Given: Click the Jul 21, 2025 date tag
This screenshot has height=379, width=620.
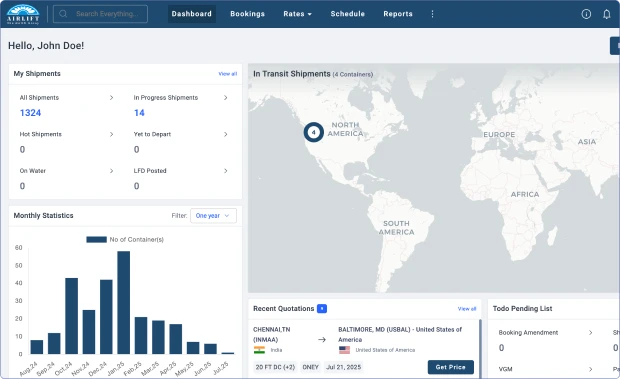Looking at the screenshot, I should (344, 367).
